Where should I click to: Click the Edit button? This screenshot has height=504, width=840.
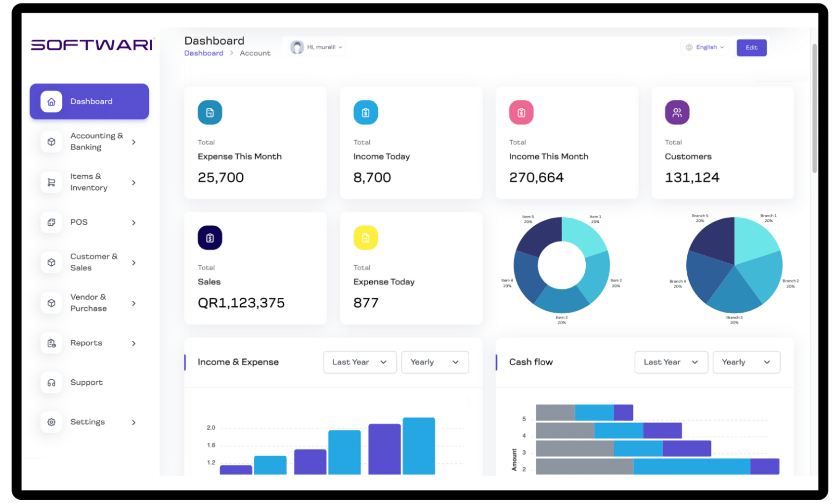tap(751, 48)
